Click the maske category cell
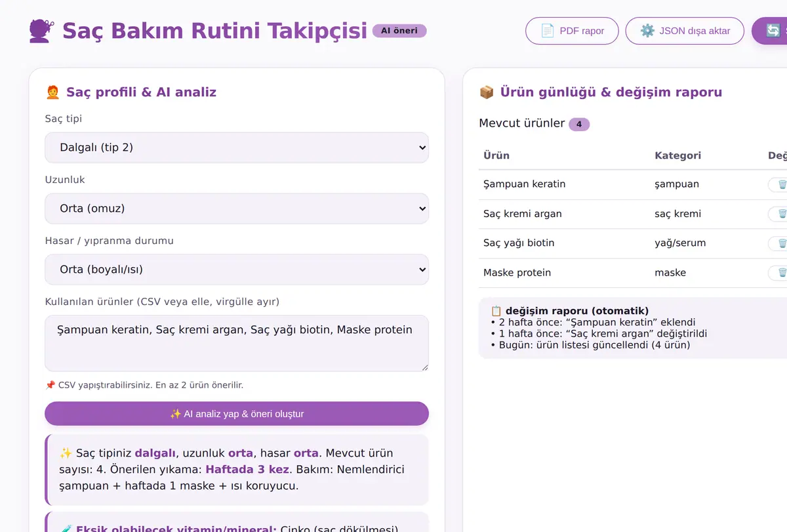The height and width of the screenshot is (532, 787). pos(670,273)
